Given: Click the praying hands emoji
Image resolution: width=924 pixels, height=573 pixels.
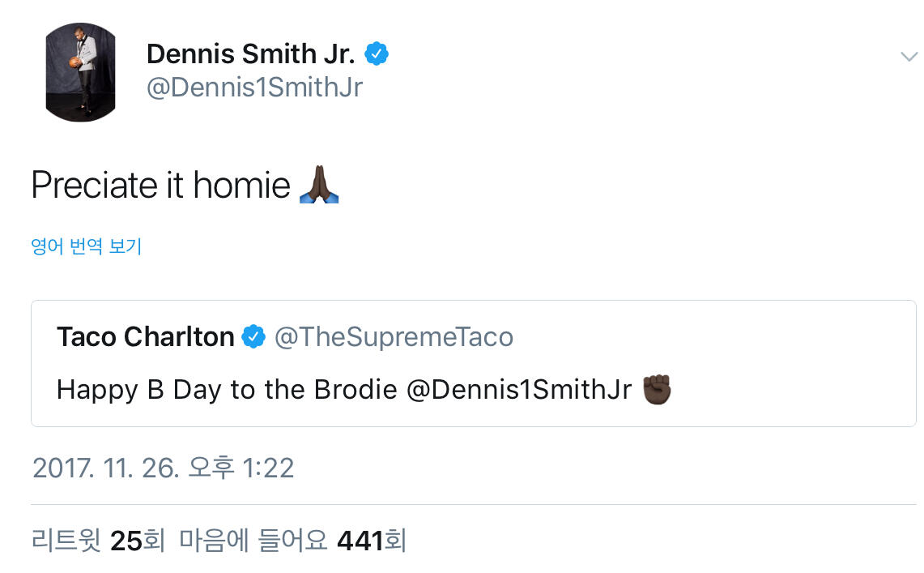Looking at the screenshot, I should [318, 185].
